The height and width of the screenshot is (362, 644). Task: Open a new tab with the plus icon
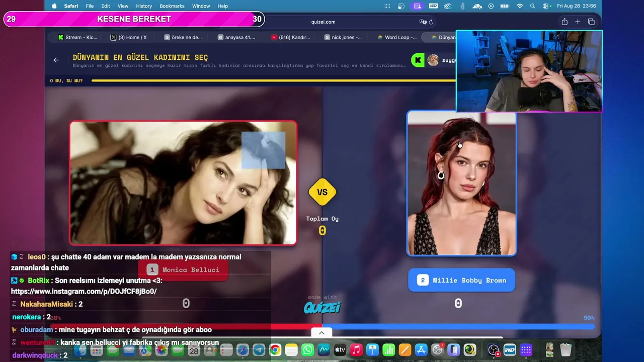578,22
